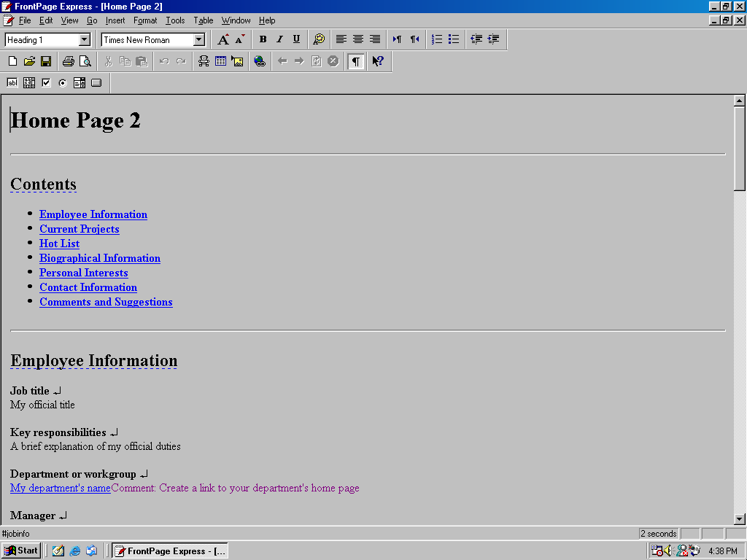The height and width of the screenshot is (560, 747).
Task: Click the Numbered List icon
Action: coord(437,39)
